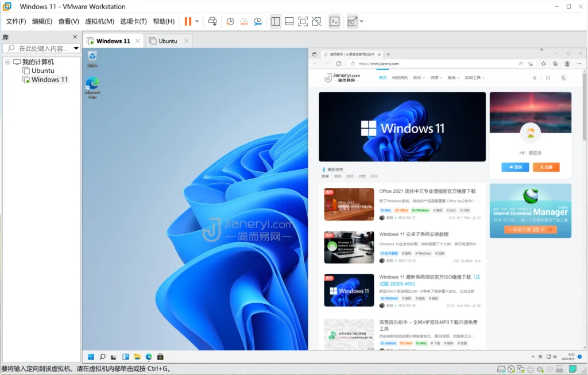
Task: Click the Internet Download Manager ad banner
Action: coord(530,211)
